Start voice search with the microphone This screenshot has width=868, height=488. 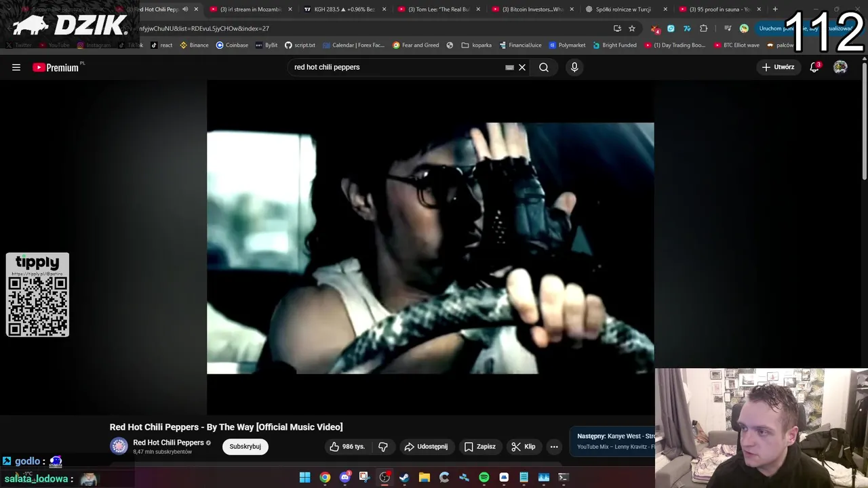point(574,67)
